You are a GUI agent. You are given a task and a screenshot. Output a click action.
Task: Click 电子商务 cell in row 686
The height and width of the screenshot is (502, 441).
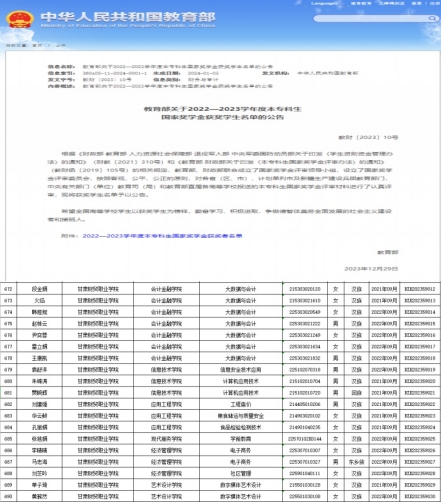pyautogui.click(x=241, y=451)
